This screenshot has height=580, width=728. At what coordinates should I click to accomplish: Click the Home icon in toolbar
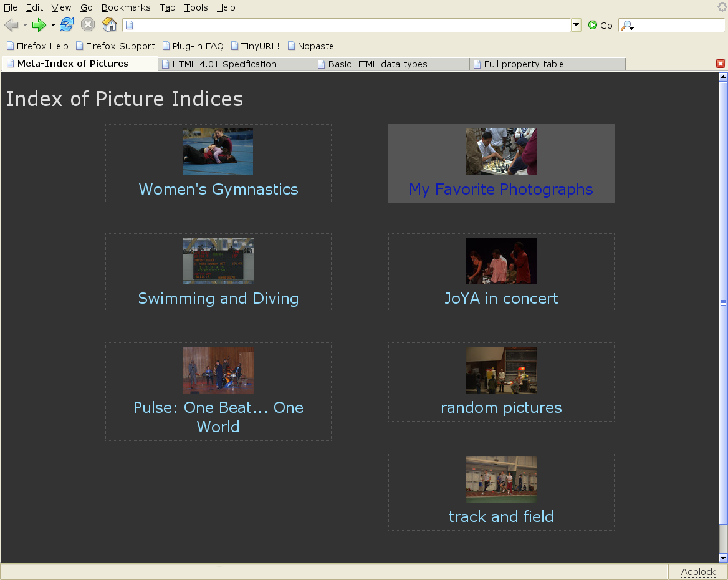(x=109, y=25)
